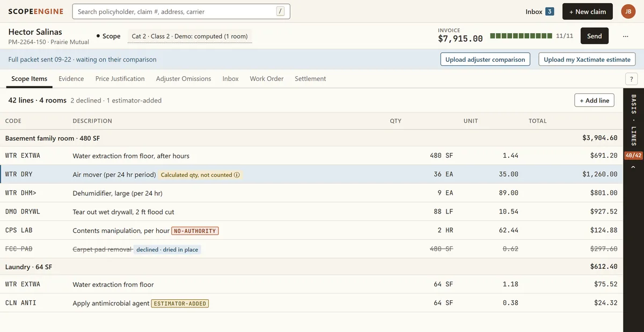Click the Scope status label with dot

108,36
